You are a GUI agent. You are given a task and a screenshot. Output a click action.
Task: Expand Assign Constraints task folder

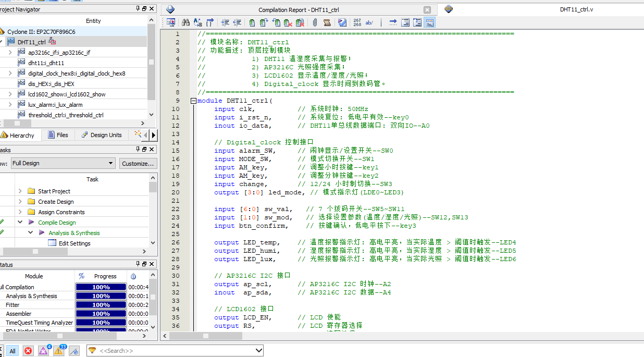20,212
